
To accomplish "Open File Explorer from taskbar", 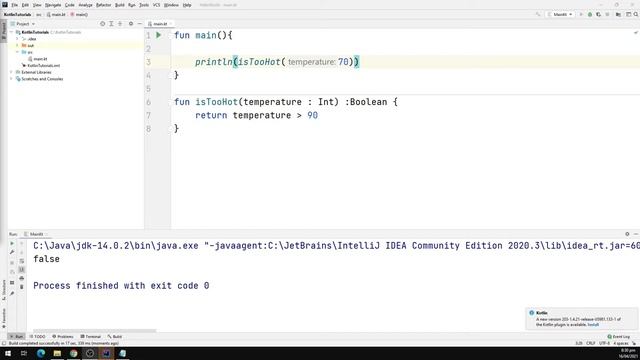I will pyautogui.click(x=57, y=353).
